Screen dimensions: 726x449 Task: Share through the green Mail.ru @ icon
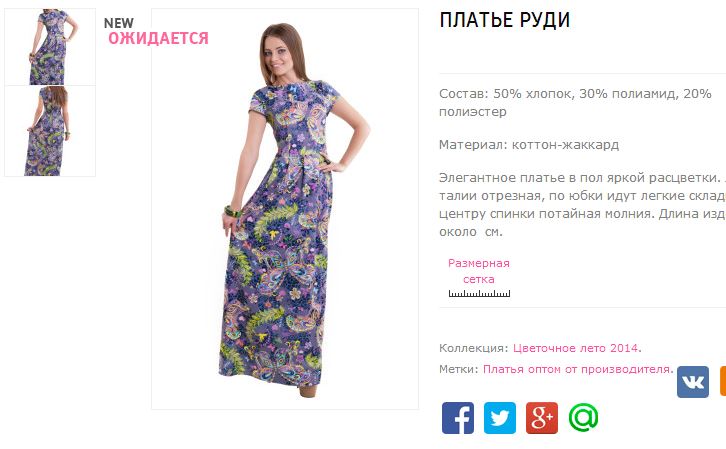(583, 418)
